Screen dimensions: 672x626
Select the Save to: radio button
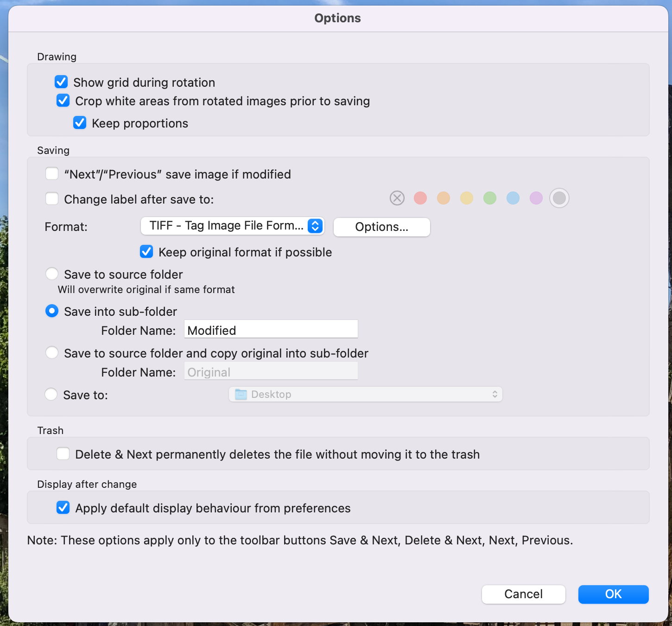51,395
